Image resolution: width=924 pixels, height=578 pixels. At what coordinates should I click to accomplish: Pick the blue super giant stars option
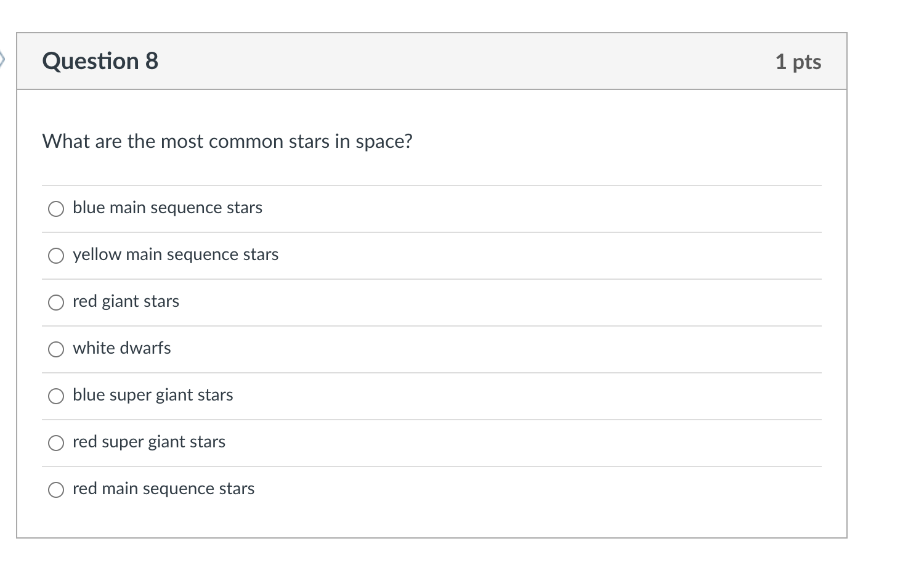coord(56,396)
